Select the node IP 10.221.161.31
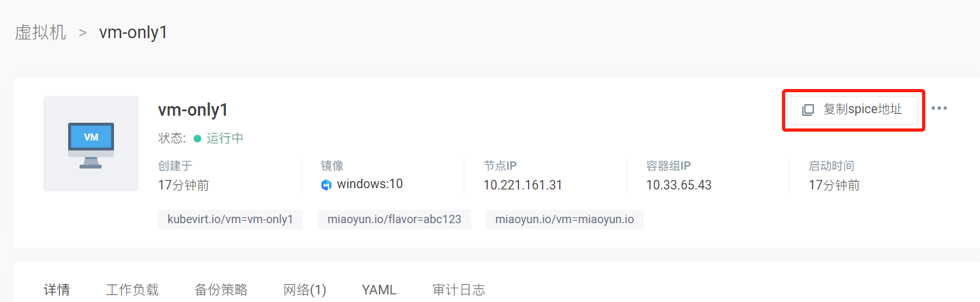The width and height of the screenshot is (980, 302). [523, 185]
